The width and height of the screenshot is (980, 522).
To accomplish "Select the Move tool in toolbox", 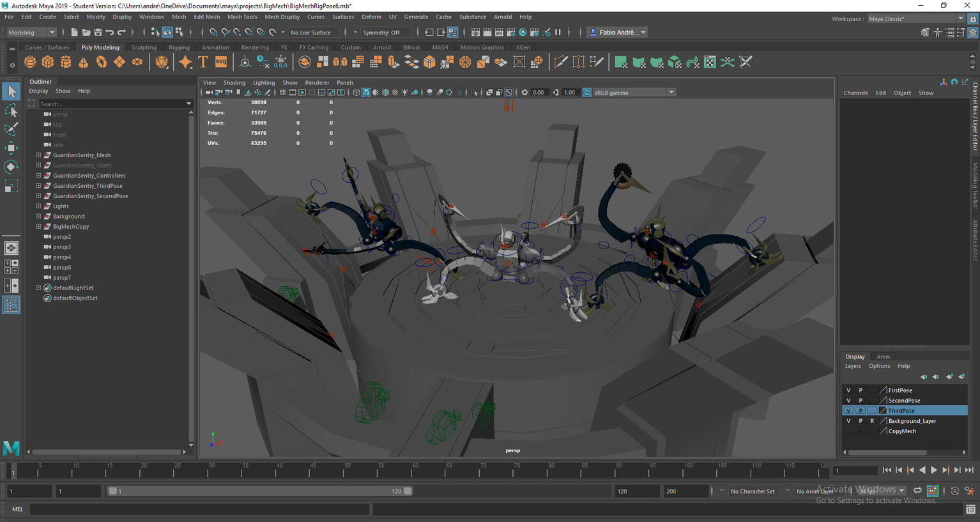I will click(x=11, y=148).
